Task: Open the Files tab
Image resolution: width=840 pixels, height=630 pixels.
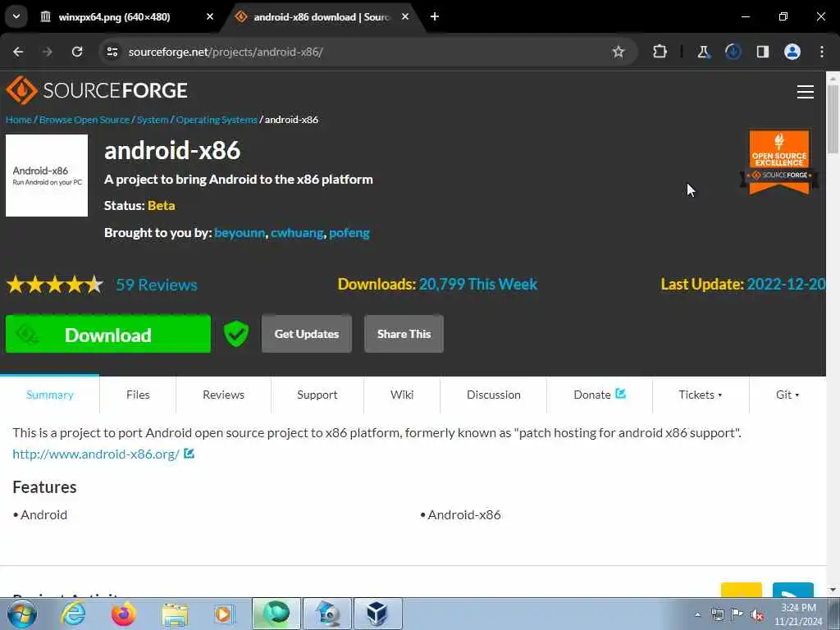Action: (138, 395)
